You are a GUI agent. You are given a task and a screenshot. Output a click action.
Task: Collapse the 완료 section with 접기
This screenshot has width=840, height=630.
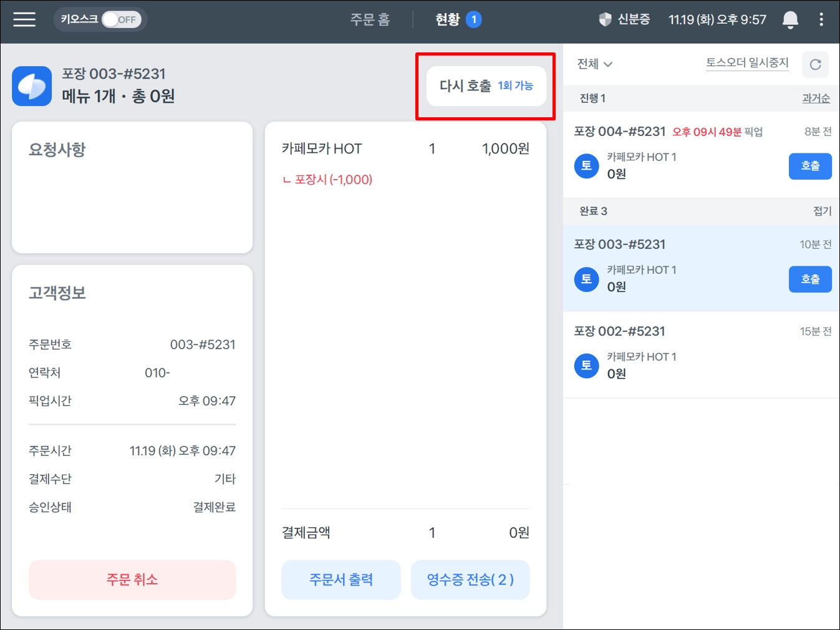(823, 211)
